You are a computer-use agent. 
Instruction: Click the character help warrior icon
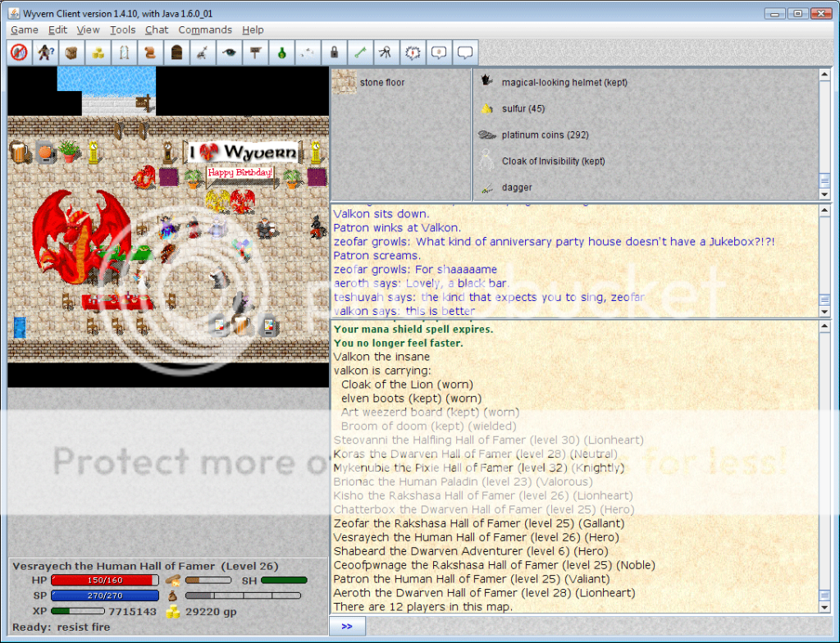click(x=46, y=52)
